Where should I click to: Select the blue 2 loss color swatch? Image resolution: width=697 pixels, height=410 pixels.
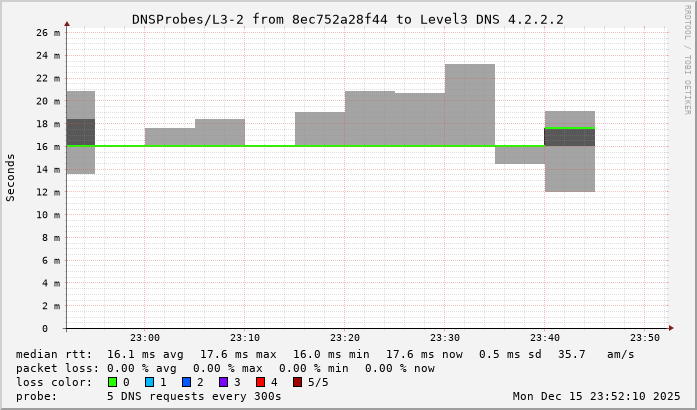(186, 382)
